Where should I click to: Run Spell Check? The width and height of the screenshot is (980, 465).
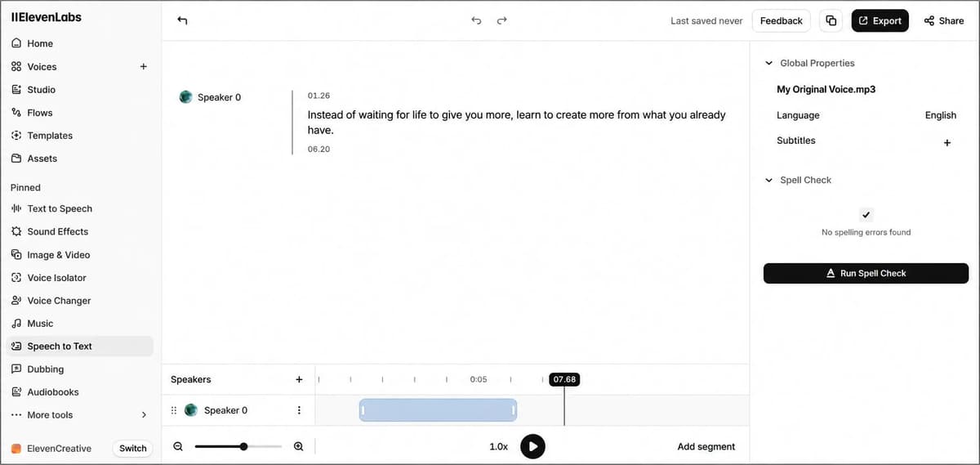(866, 273)
